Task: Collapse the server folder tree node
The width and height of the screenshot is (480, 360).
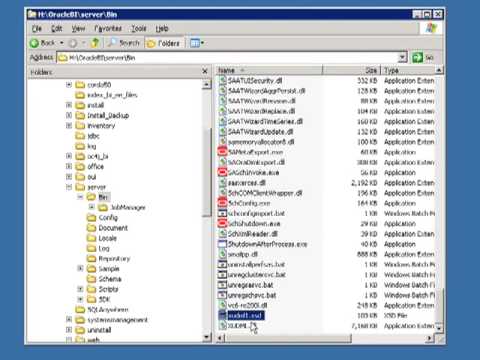Action: pos(69,187)
